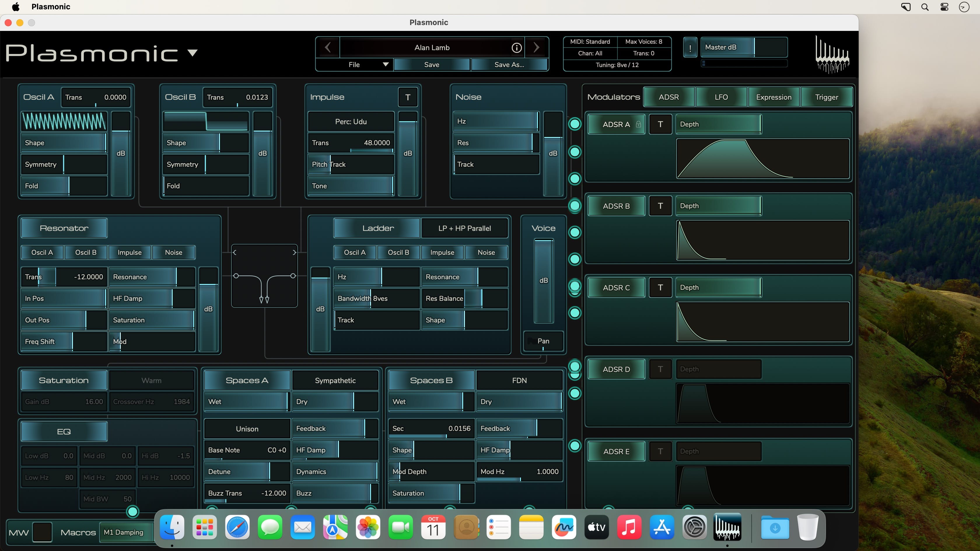
Task: Toggle the Impulse T trigger button
Action: point(407,97)
